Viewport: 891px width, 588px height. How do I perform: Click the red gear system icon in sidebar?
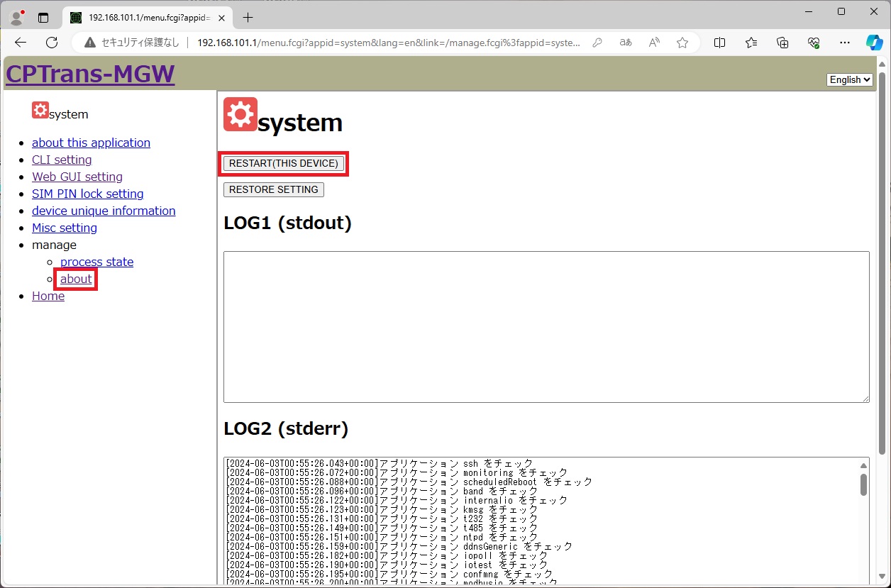coord(40,110)
